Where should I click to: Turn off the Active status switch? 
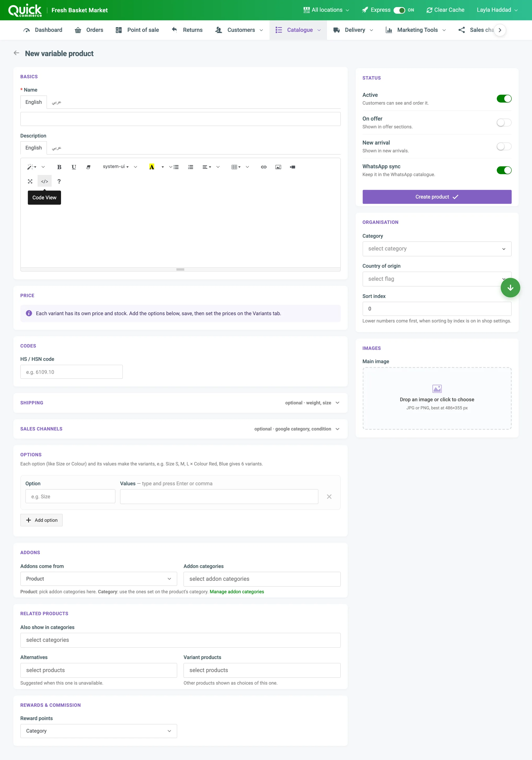pyautogui.click(x=504, y=99)
